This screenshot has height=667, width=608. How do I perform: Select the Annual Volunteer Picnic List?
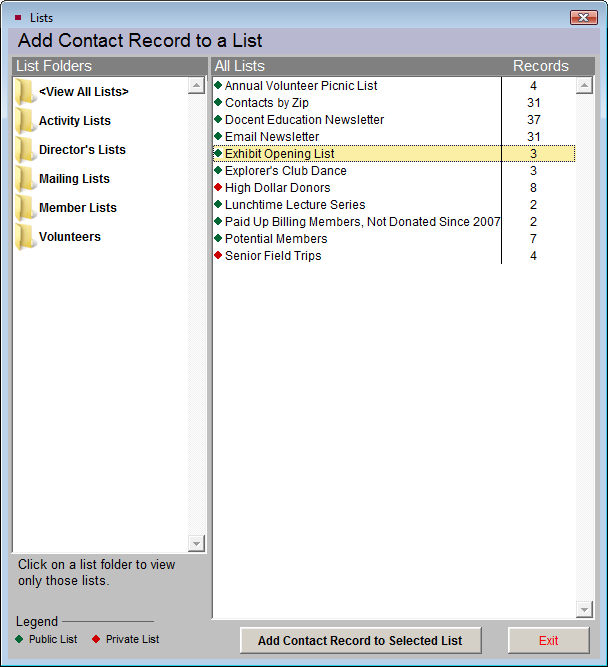[x=300, y=86]
